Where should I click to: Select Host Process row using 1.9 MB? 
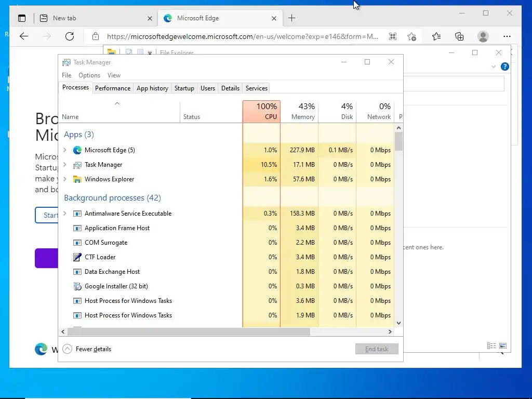coord(227,315)
